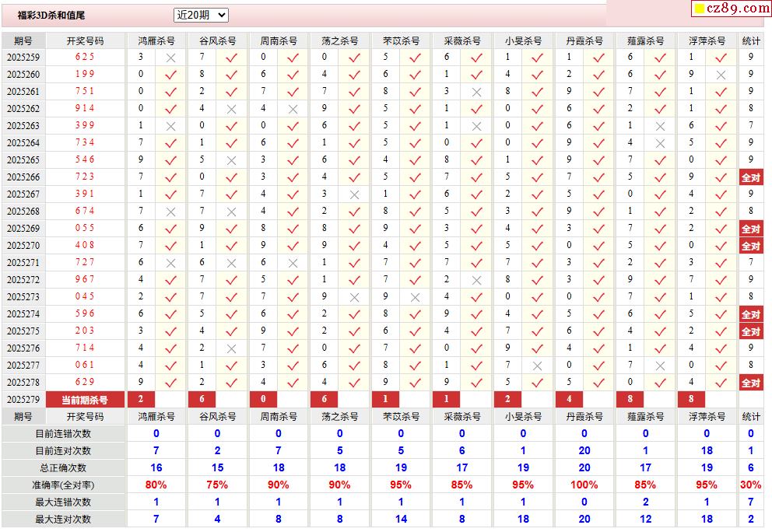Click the cross mark for 采薇杀号 in row 2025261
The image size is (772, 532).
476,92
